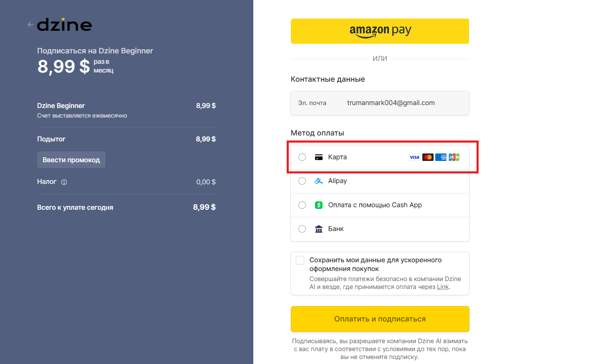This screenshot has height=364, width=613.
Task: Click the back arrow beside Dzine logo
Action: point(30,25)
